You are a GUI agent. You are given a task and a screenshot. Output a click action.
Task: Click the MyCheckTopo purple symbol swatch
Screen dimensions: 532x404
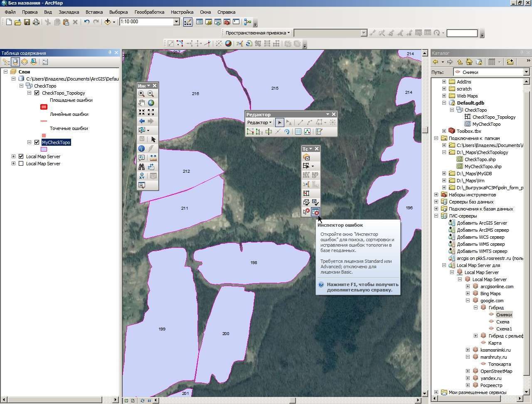coord(44,149)
